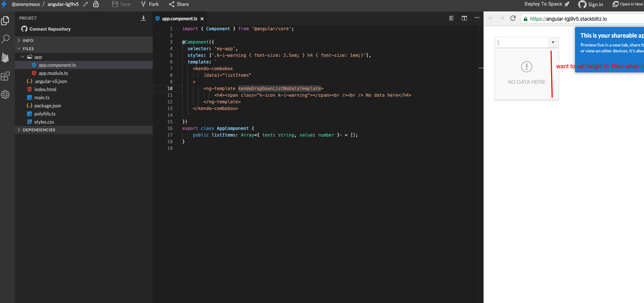Click the format document icon in the editor

pyautogui.click(x=451, y=18)
